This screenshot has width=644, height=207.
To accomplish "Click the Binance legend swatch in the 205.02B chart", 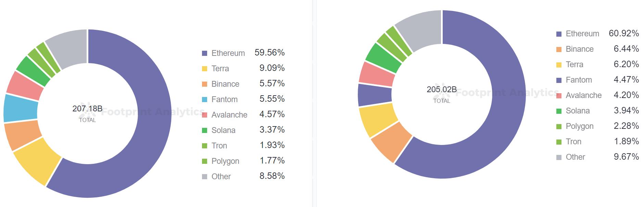I will [x=559, y=49].
